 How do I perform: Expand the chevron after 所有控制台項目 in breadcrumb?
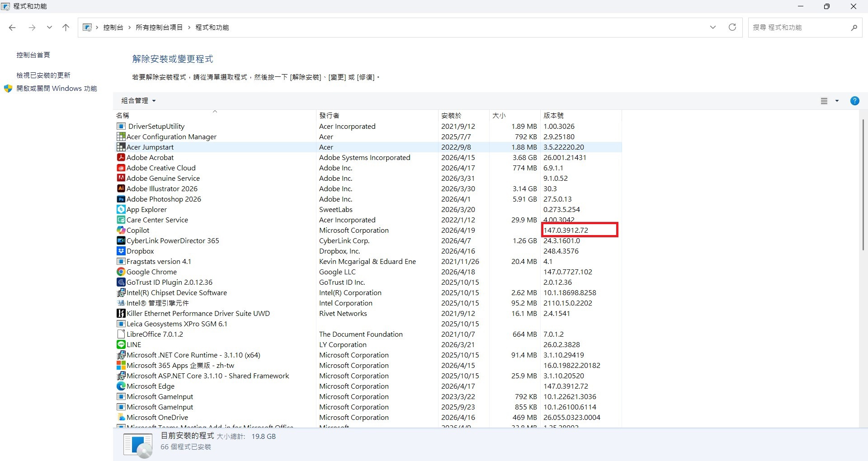(x=189, y=28)
